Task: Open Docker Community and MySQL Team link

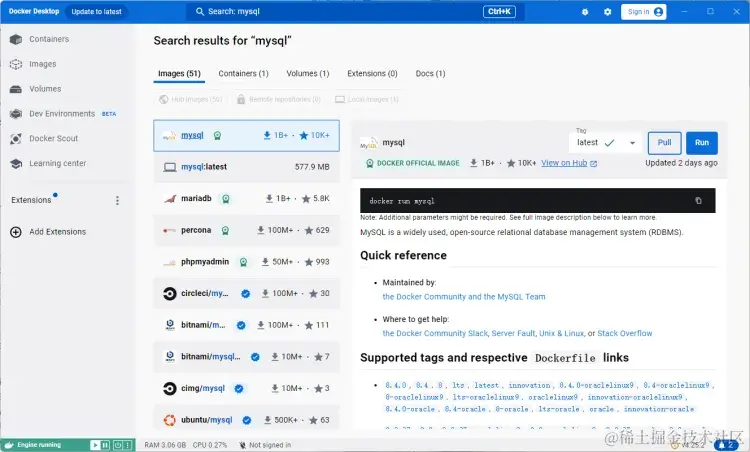Action: pyautogui.click(x=463, y=297)
